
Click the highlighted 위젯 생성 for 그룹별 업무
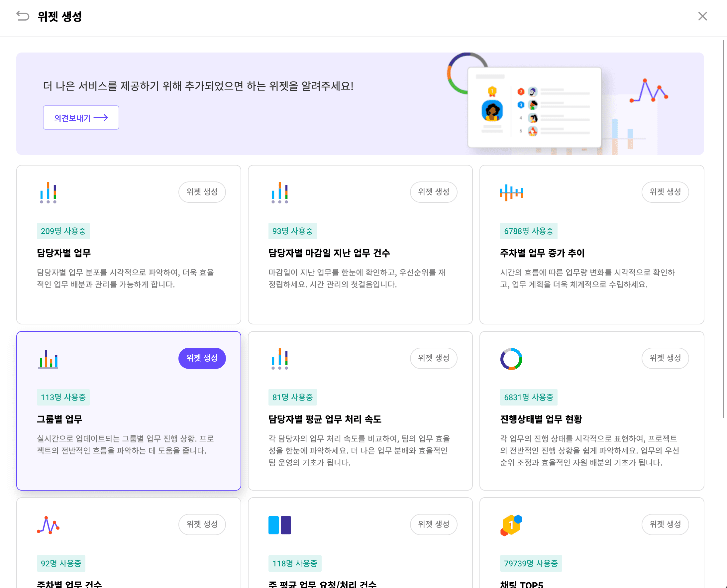coord(202,358)
